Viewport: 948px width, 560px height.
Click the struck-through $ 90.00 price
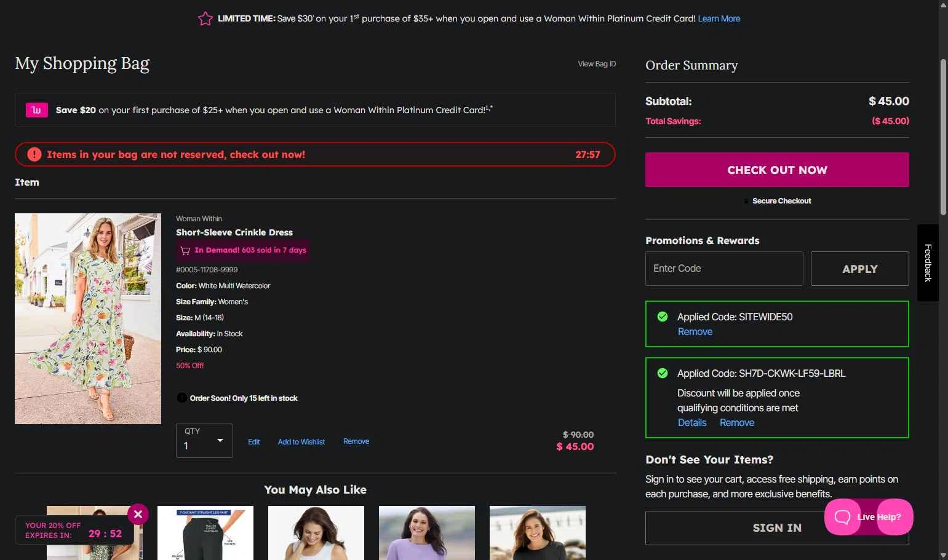578,435
